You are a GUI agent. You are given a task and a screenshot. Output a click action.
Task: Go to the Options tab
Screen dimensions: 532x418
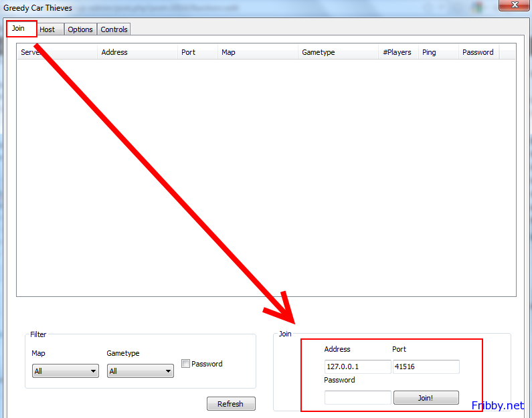click(x=80, y=29)
